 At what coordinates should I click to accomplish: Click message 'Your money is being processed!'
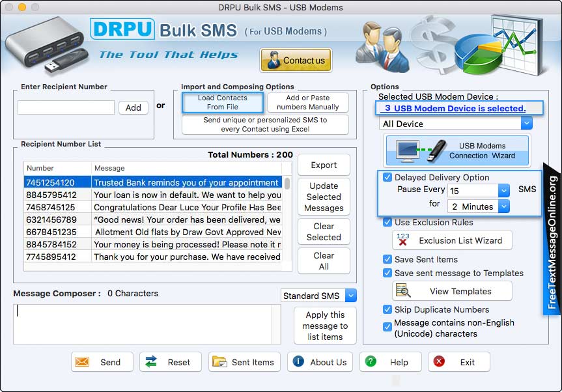187,244
